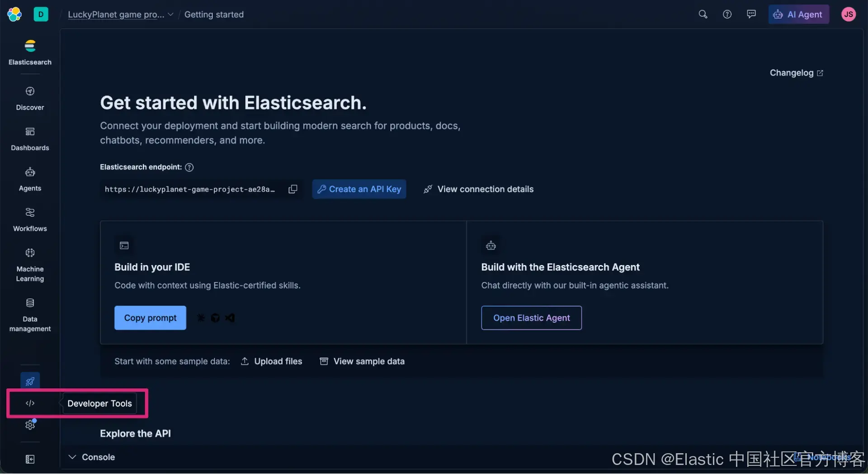This screenshot has height=474, width=868.
Task: Open Workflows from the sidebar
Action: (30, 219)
